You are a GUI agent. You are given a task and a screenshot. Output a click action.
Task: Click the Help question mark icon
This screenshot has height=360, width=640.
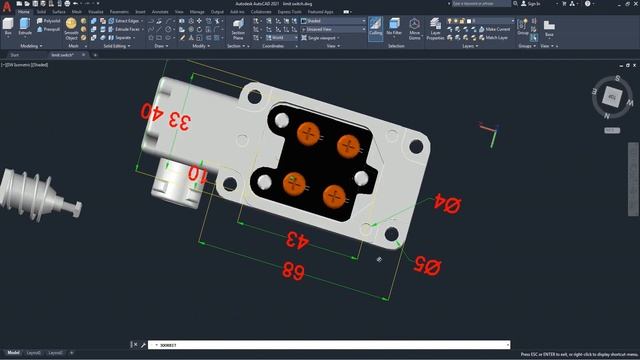click(587, 4)
